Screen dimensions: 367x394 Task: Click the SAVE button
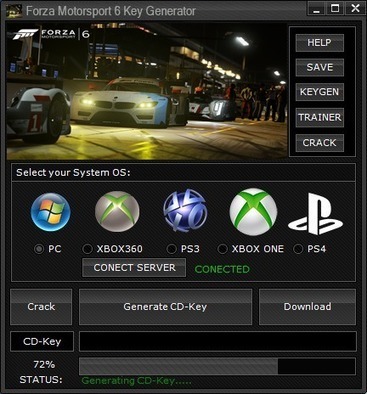pos(319,67)
